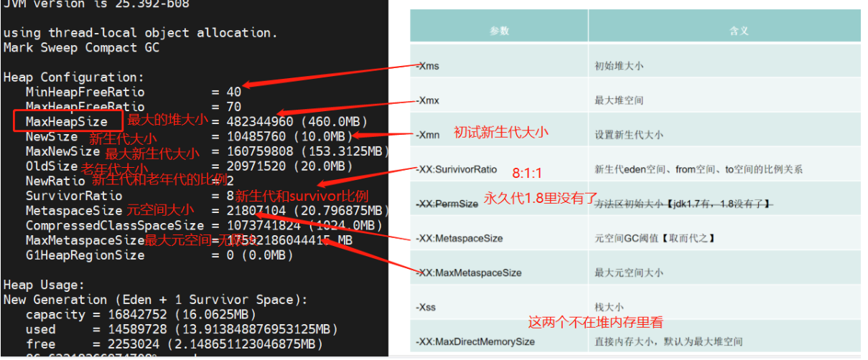This screenshot has width=868, height=360.
Task: Click the 最大堆空间 description cell
Action: pyautogui.click(x=619, y=100)
